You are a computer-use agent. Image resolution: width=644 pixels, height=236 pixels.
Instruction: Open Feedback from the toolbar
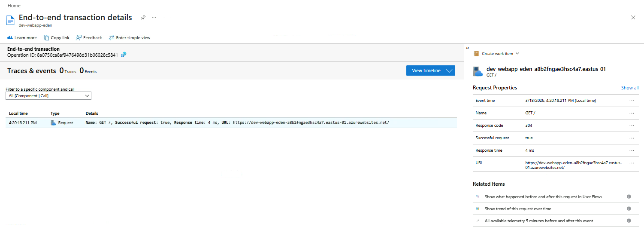89,38
